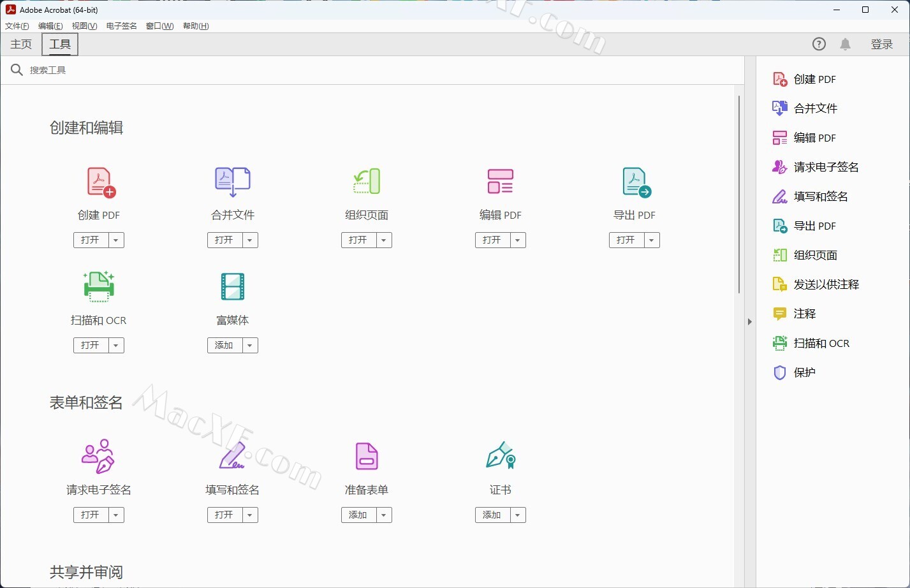Select 请求电子签名 in the right sidebar
The width and height of the screenshot is (910, 588).
[x=816, y=167]
